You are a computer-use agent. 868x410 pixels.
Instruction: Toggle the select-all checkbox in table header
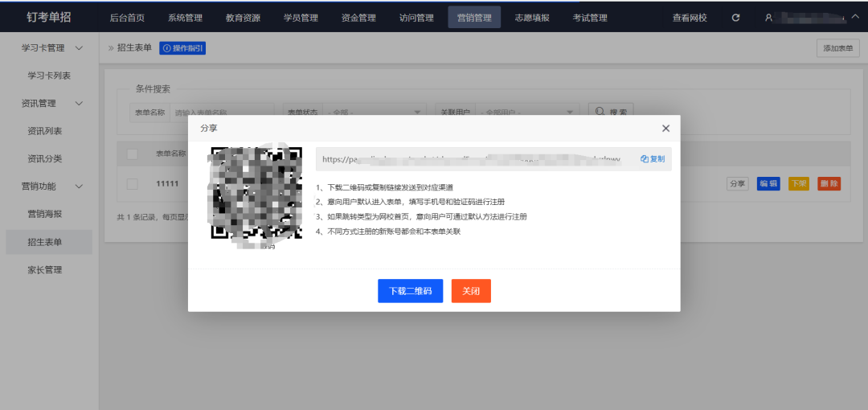coord(132,154)
